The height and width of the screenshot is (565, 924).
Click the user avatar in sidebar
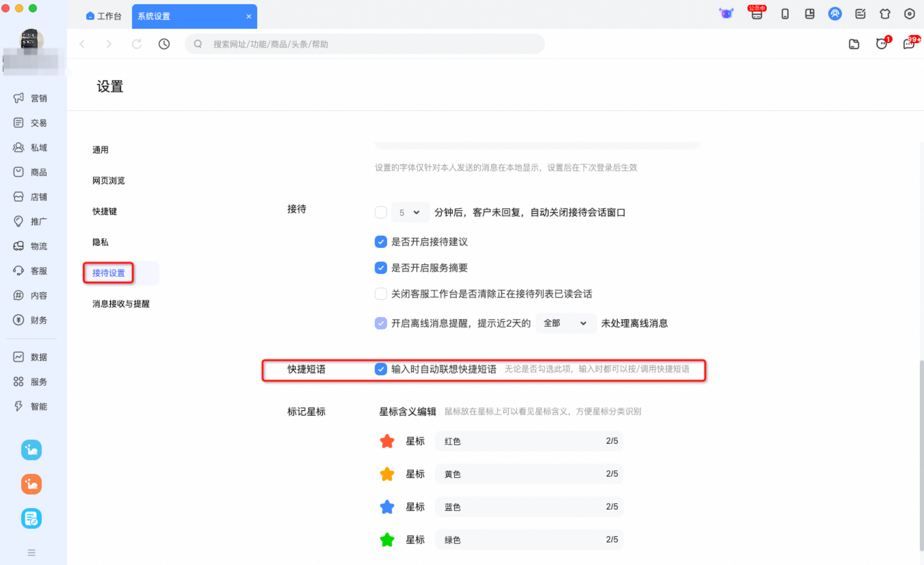pyautogui.click(x=31, y=41)
